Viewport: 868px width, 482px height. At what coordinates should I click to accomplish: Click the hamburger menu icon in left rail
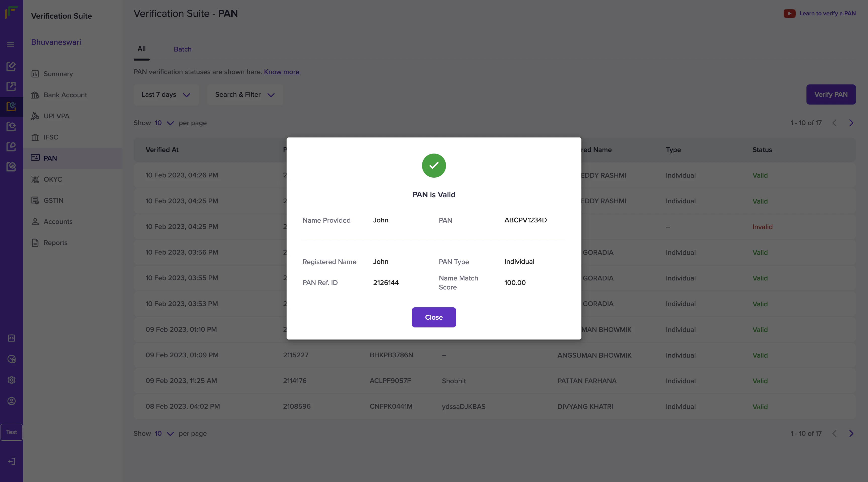coord(11,44)
